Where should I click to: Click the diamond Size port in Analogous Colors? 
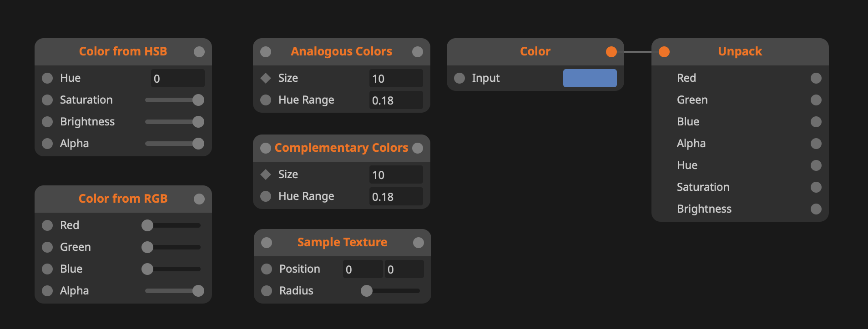[266, 78]
